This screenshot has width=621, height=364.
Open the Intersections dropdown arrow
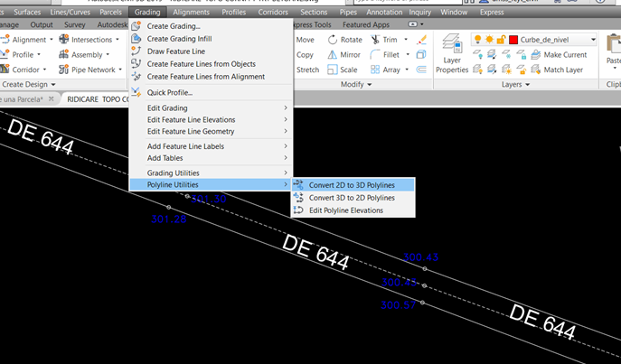(x=118, y=40)
